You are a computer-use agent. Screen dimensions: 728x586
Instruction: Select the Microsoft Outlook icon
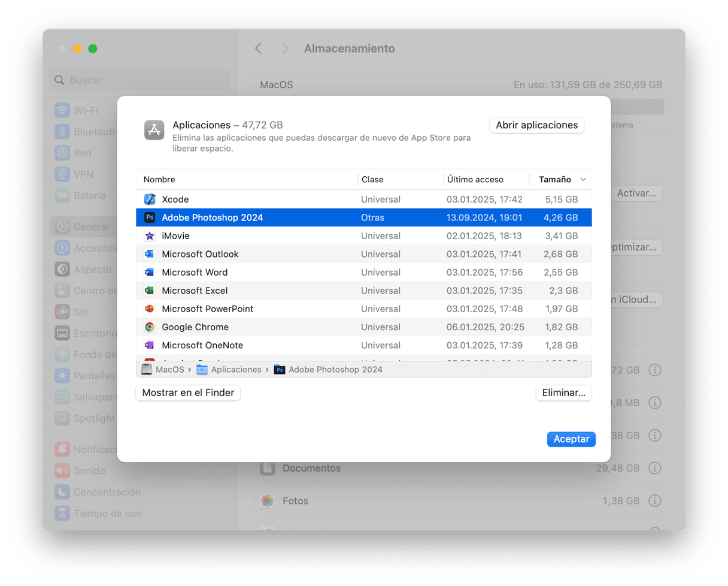(150, 254)
